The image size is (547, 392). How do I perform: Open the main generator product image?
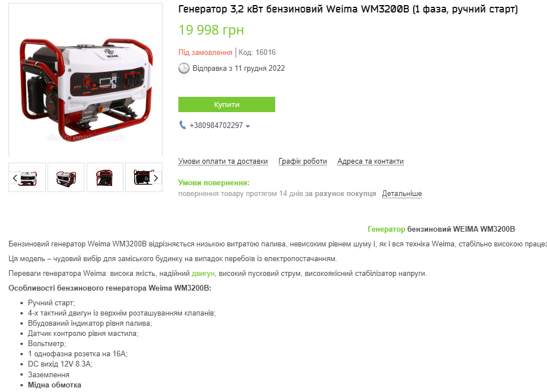pos(86,80)
